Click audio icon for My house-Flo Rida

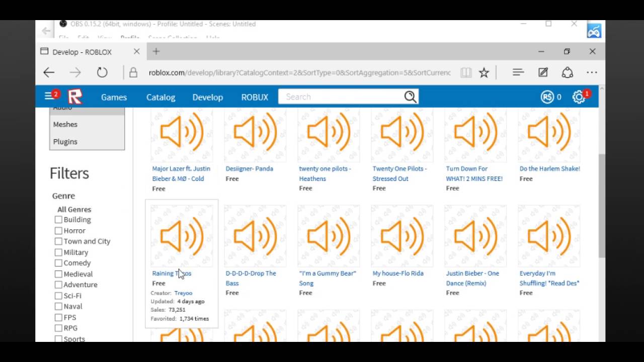point(402,236)
